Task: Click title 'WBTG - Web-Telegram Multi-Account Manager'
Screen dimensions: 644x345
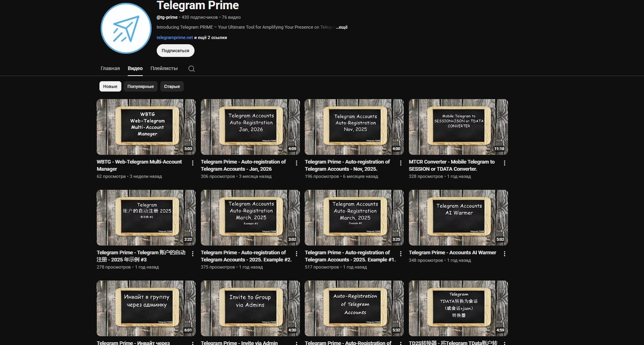Action: click(x=139, y=165)
